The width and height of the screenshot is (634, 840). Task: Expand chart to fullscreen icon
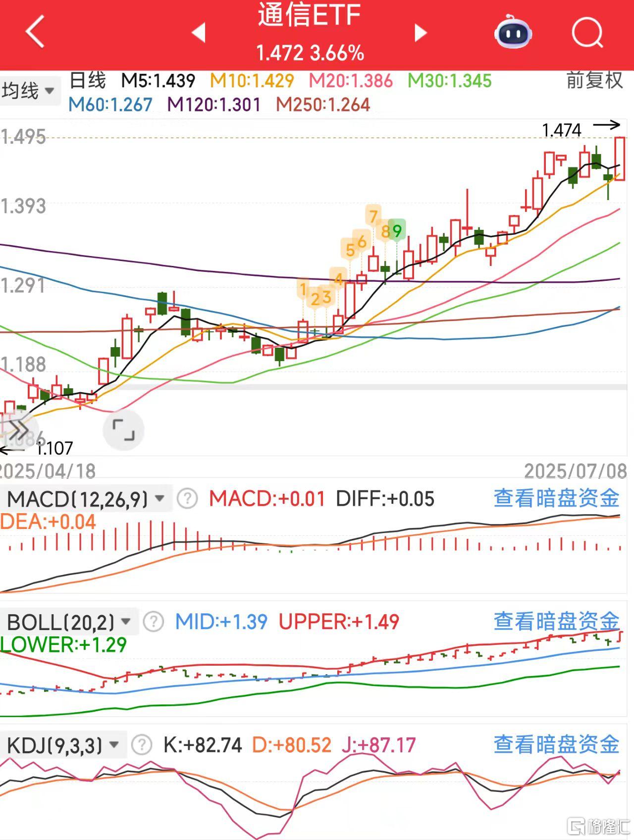tap(123, 429)
